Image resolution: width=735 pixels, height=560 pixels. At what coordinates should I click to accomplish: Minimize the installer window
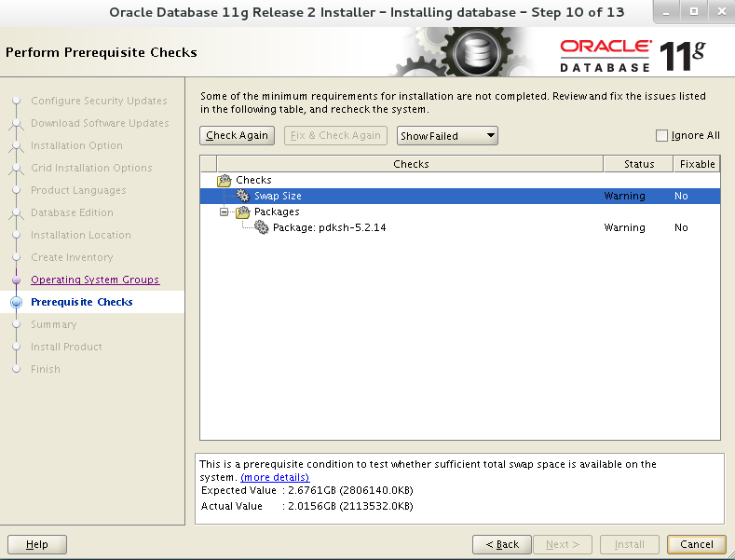[x=667, y=12]
